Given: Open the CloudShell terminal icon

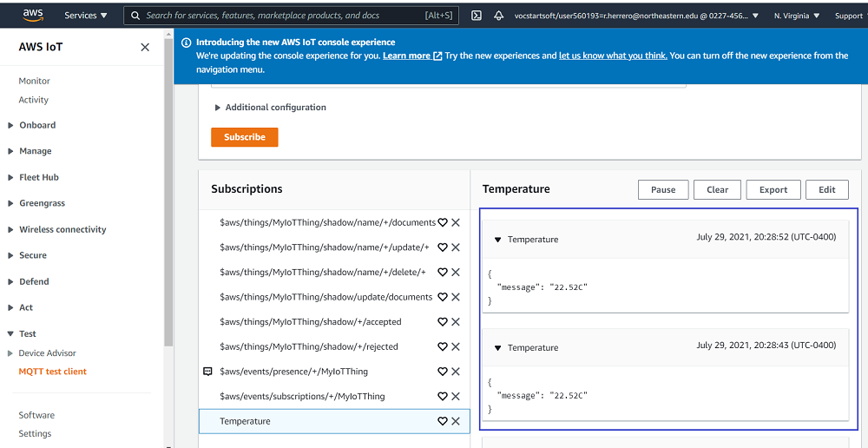Looking at the screenshot, I should click(x=477, y=16).
